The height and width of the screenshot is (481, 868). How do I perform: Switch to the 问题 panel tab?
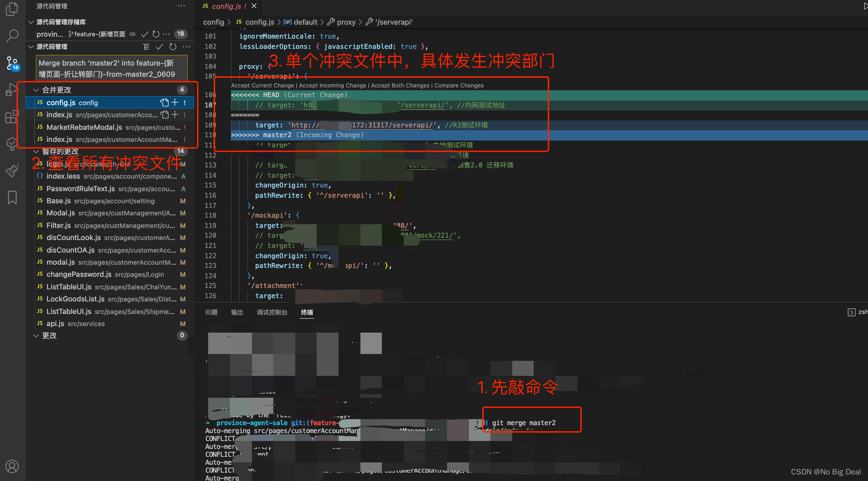pos(211,312)
